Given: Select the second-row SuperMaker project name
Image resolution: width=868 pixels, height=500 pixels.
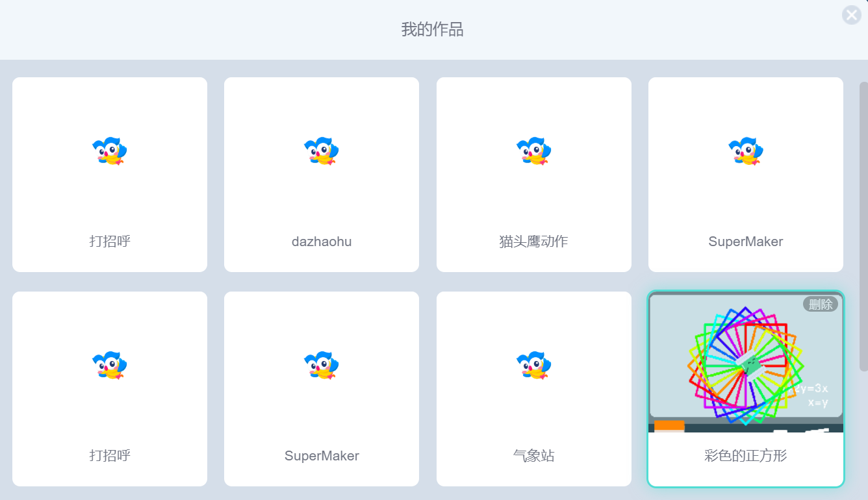Looking at the screenshot, I should pos(322,456).
